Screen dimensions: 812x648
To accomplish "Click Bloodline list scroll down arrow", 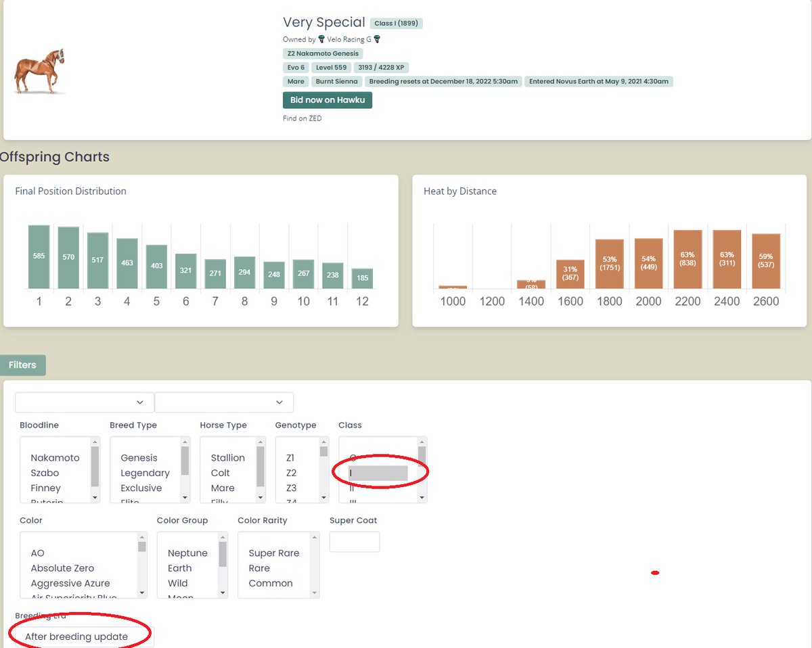I will [95, 497].
